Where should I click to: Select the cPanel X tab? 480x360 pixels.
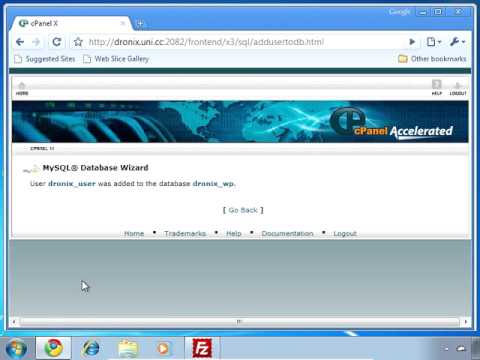[x=72, y=23]
